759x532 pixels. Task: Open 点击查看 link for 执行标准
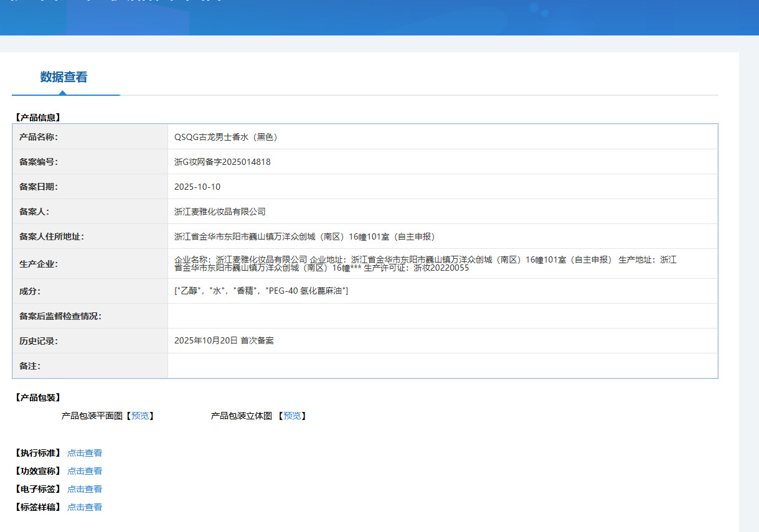[x=85, y=453]
